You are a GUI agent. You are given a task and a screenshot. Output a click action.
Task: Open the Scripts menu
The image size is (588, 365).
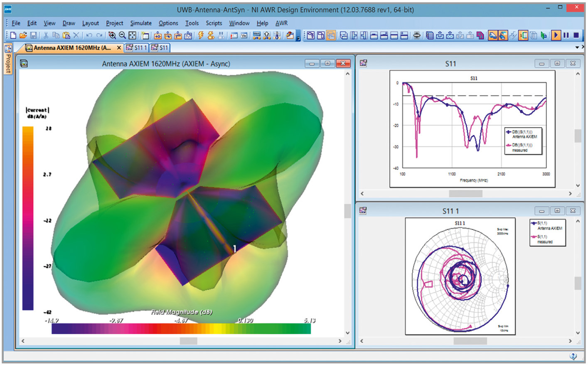(x=214, y=23)
